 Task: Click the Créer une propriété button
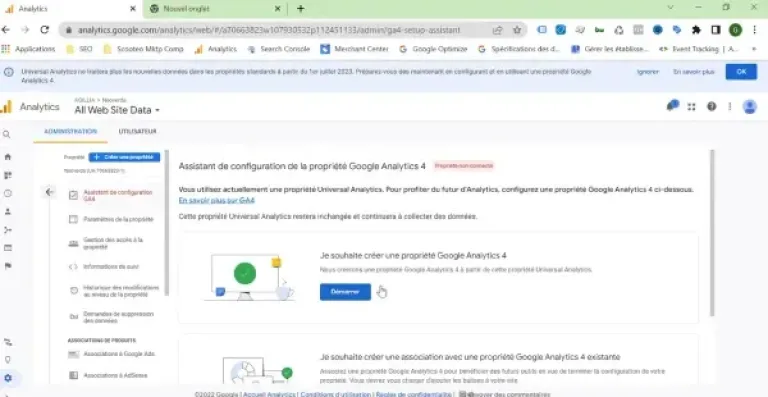pyautogui.click(x=124, y=157)
